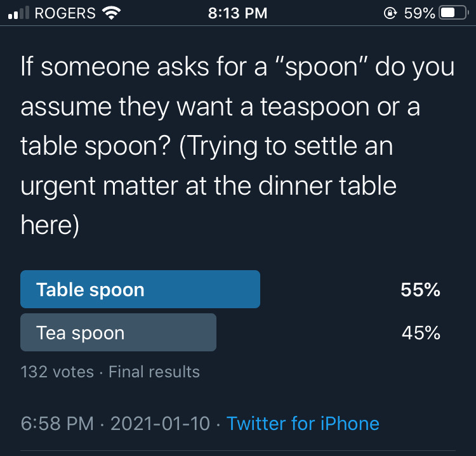Select the Tea spoon poll bar
Screen dimensions: 476x456
pos(119,333)
